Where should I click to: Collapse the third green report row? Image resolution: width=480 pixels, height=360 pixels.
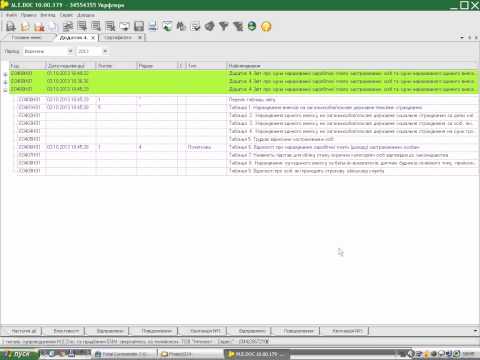pyautogui.click(x=5, y=90)
